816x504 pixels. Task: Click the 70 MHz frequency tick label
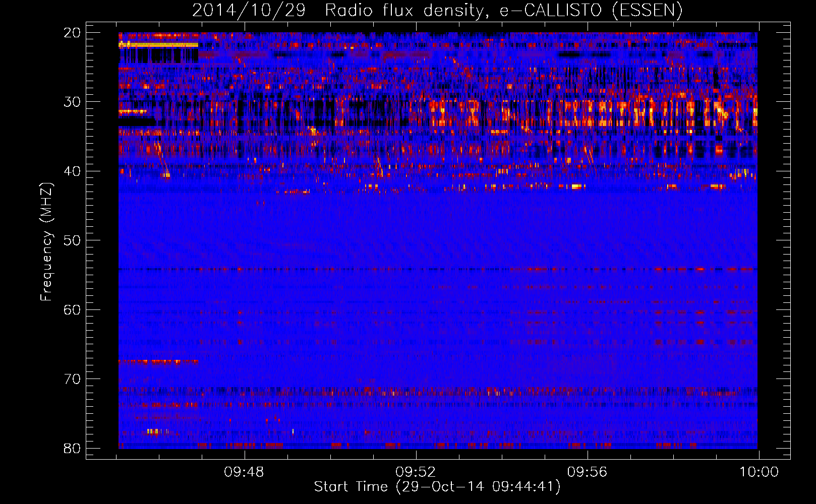72,379
